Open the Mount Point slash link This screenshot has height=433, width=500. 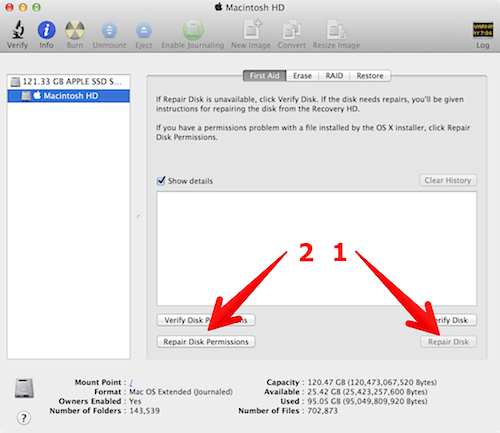click(131, 382)
